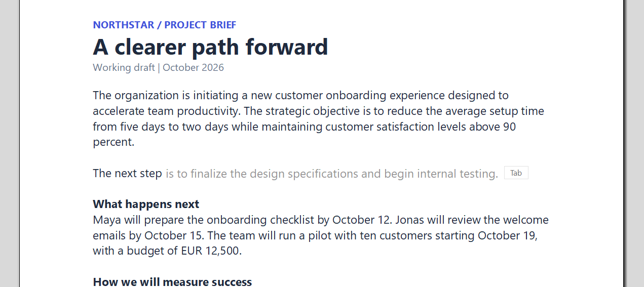
Task: Click the grey autocomplete suggestion text
Action: click(x=332, y=174)
